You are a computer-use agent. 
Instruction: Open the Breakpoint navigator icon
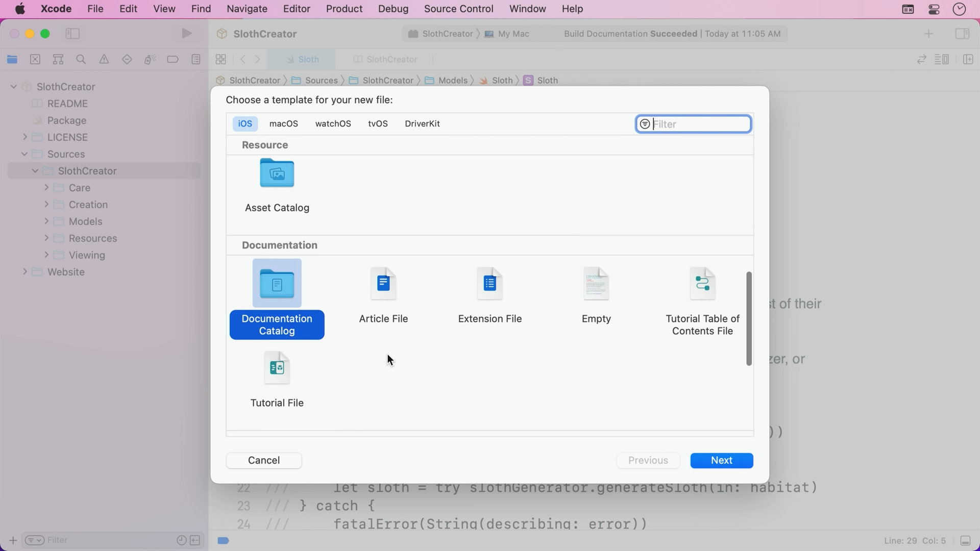[173, 60]
